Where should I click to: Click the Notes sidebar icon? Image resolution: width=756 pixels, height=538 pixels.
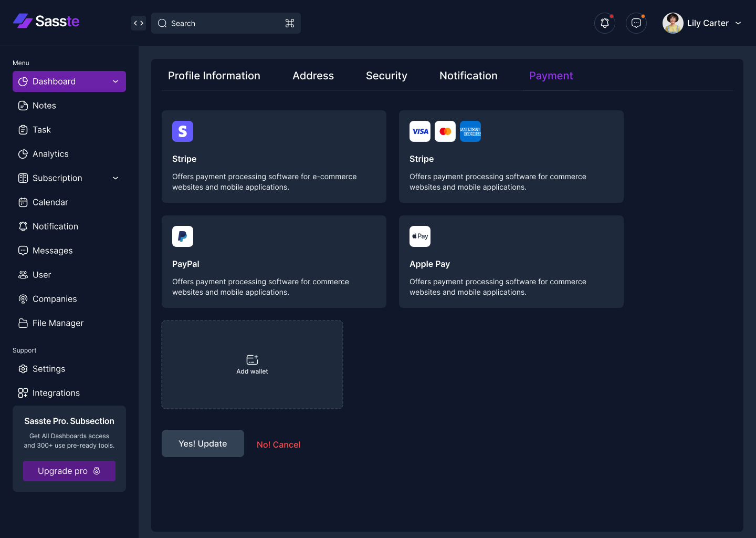23,106
